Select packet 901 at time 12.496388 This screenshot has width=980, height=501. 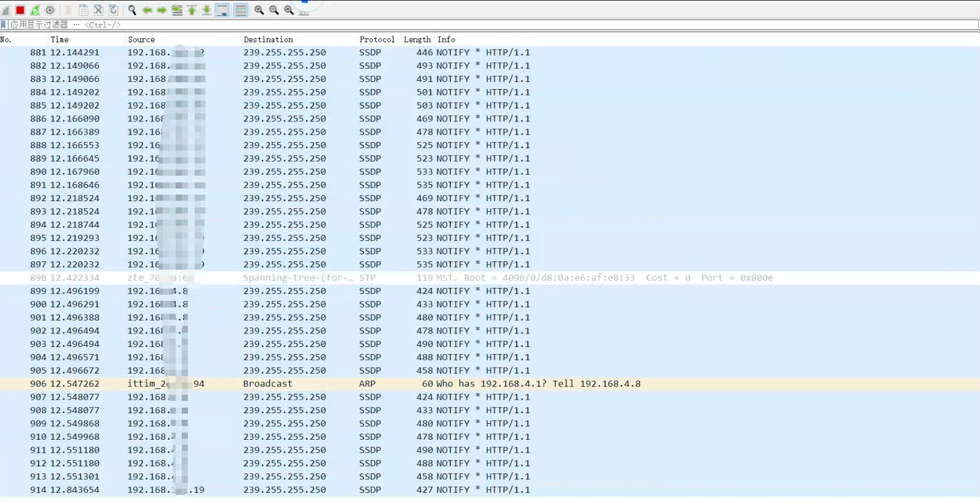coord(490,318)
